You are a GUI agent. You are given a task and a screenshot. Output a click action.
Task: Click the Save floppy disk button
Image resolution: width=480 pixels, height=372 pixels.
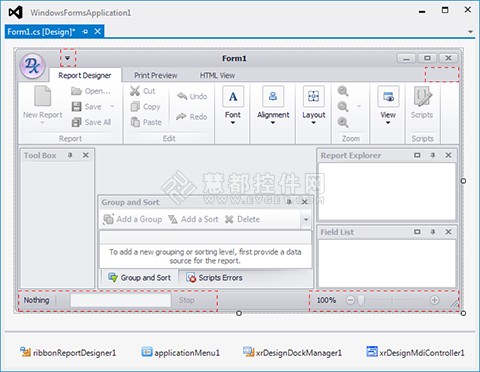[86, 107]
